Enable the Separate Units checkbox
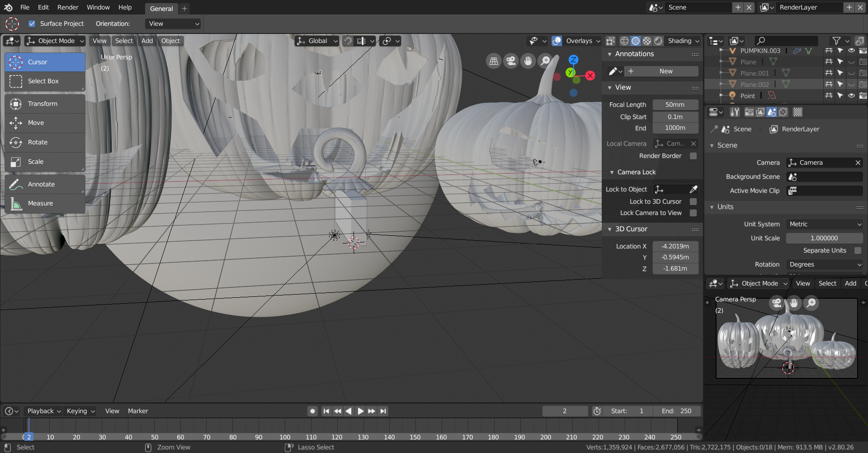The height and width of the screenshot is (453, 868). click(858, 250)
